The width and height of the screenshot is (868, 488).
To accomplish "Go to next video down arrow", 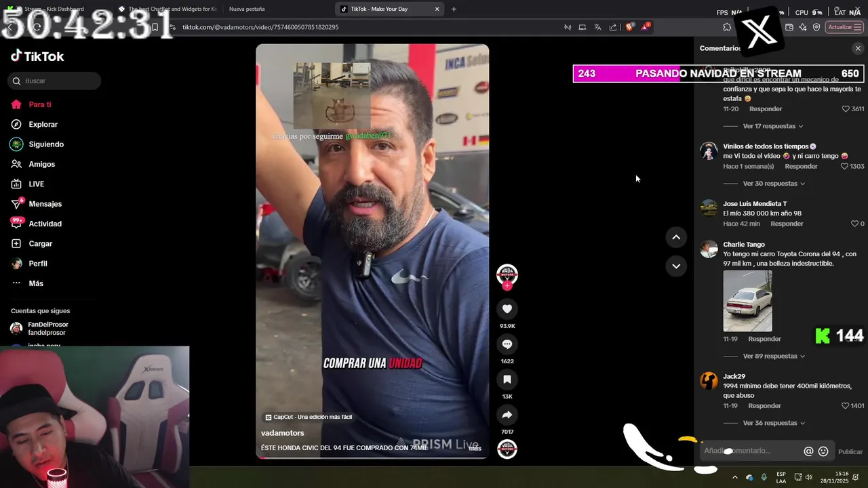I will 676,266.
